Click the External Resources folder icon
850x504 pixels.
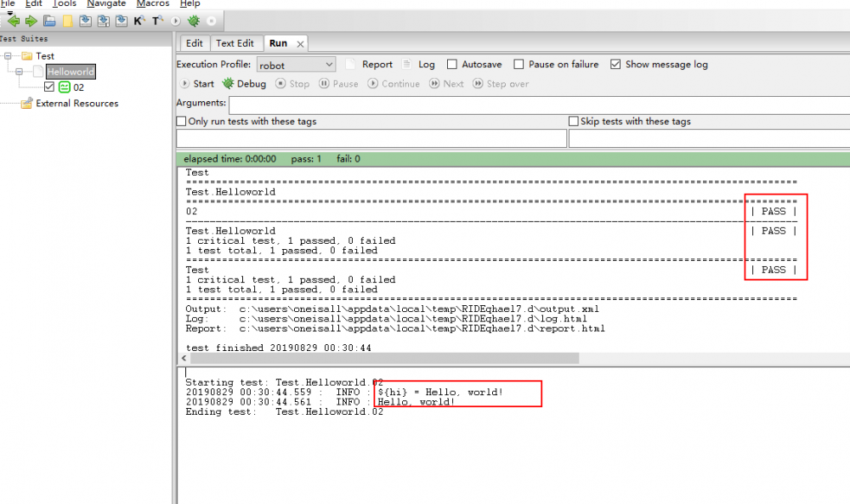[26, 103]
